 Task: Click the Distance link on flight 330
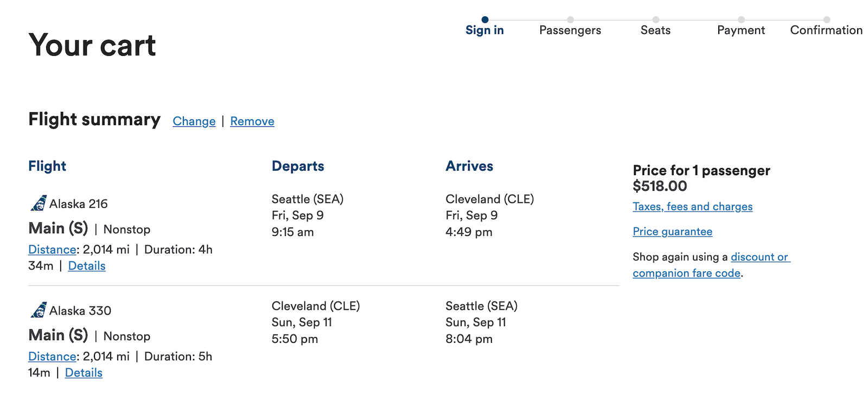tap(51, 356)
